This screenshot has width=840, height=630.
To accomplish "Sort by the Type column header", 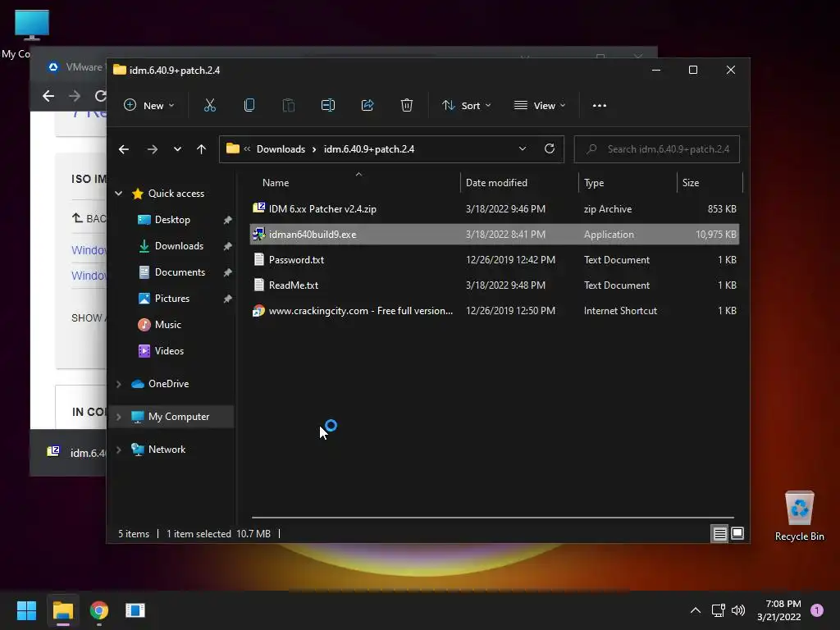I will 594,183.
